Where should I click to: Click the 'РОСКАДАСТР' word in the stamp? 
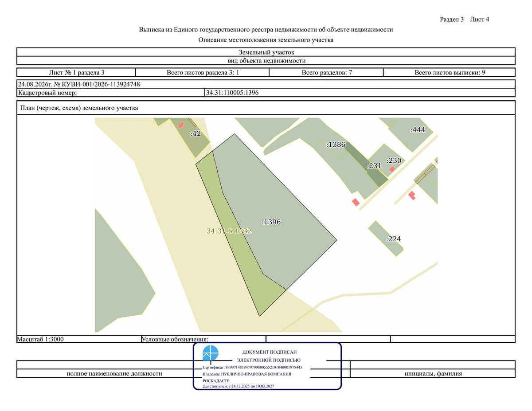[x=215, y=380]
